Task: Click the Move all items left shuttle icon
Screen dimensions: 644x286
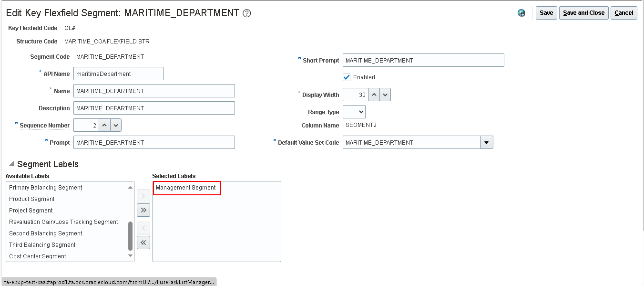Action: 143,243
